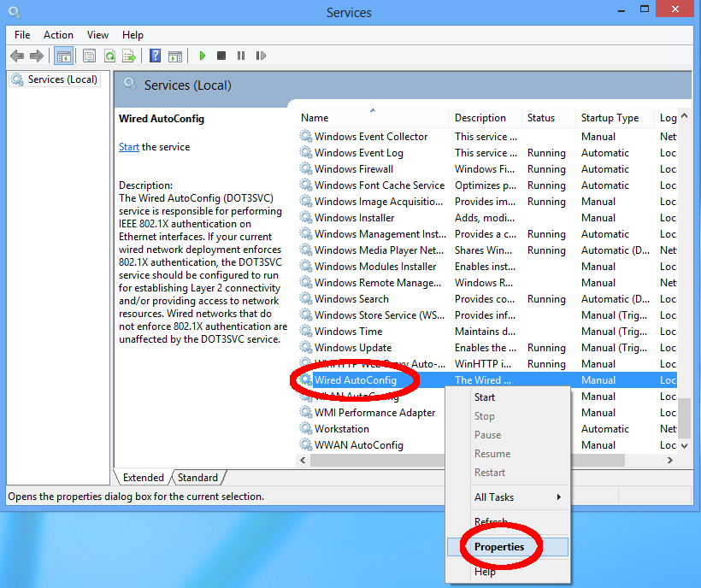Viewport: 701px width, 588px height.
Task: Click the Restart Service toolbar icon
Action: [x=261, y=56]
